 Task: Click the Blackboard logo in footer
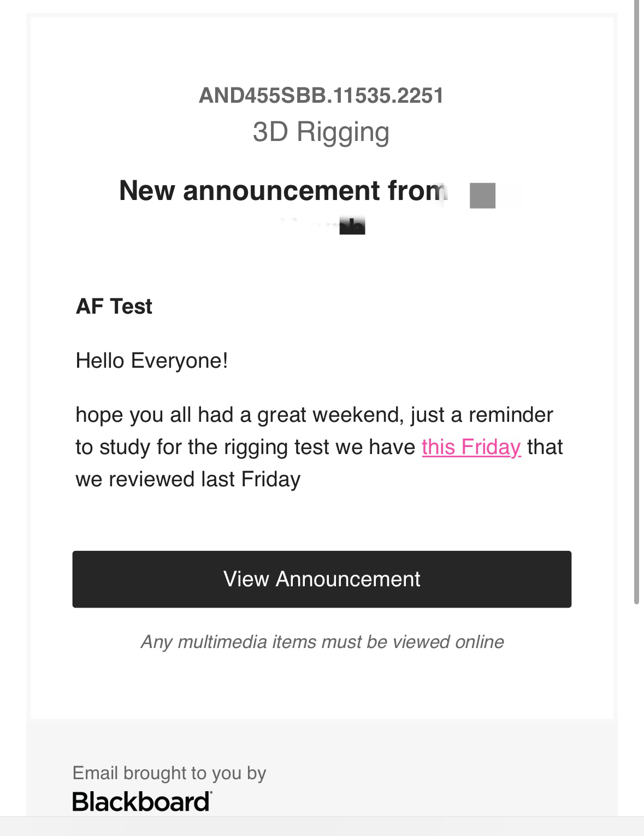142,802
